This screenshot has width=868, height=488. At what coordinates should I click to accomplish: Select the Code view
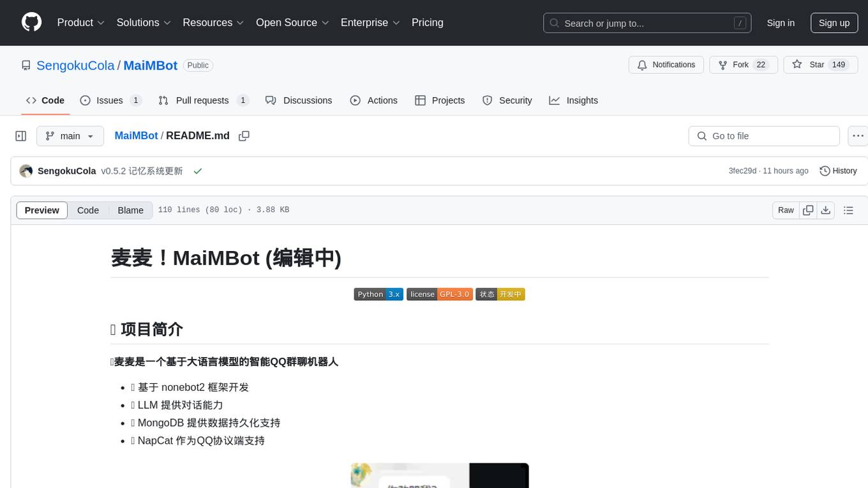[x=88, y=210]
